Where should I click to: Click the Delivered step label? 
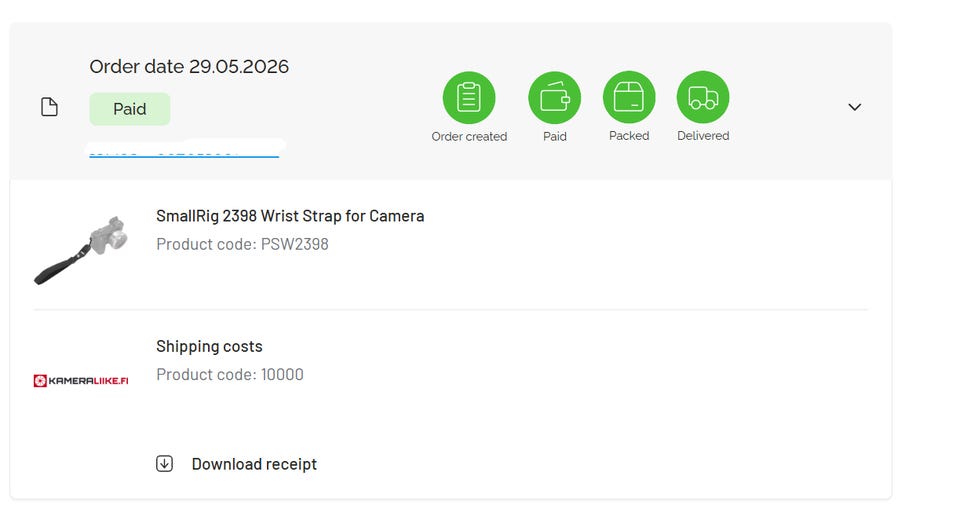703,136
